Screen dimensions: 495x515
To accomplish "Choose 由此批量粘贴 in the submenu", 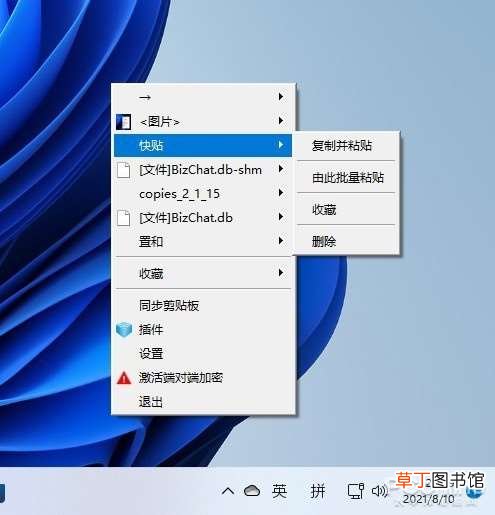I will (x=346, y=177).
